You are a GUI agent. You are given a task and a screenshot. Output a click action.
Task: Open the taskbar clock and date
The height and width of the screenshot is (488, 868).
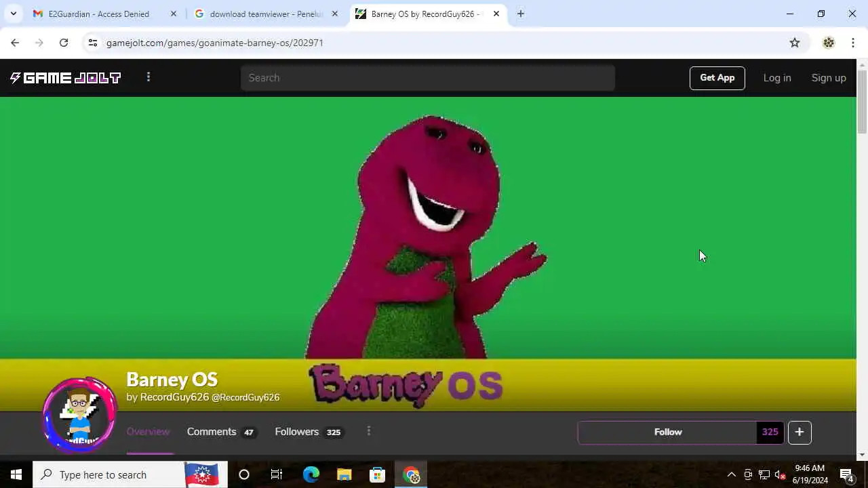click(810, 474)
